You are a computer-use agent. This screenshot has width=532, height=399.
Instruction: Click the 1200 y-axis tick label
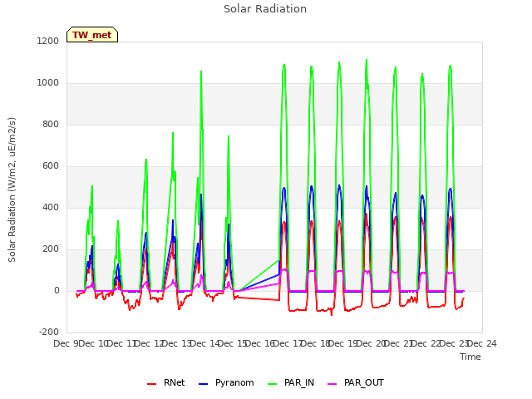[x=48, y=41]
